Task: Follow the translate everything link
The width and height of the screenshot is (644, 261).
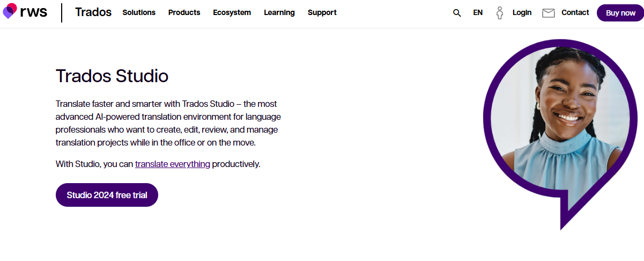Action: point(173,164)
